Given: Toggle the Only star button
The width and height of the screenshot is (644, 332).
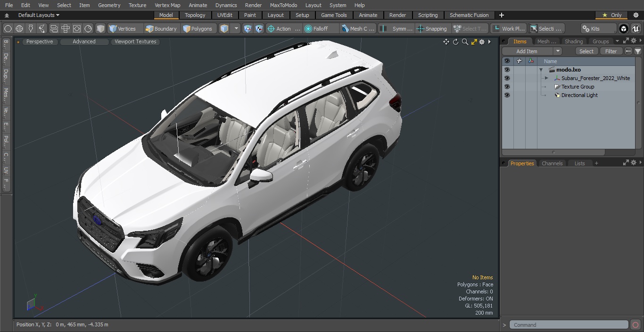Looking at the screenshot, I should tap(611, 15).
